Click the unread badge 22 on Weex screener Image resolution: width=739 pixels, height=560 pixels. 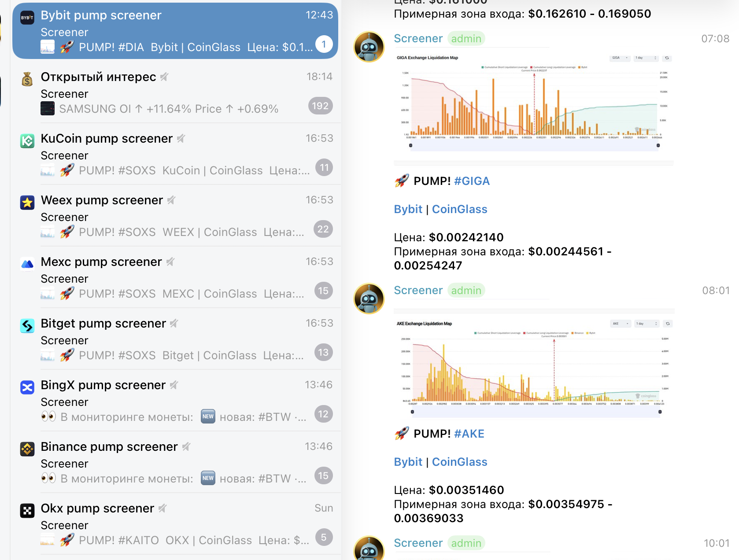click(323, 229)
